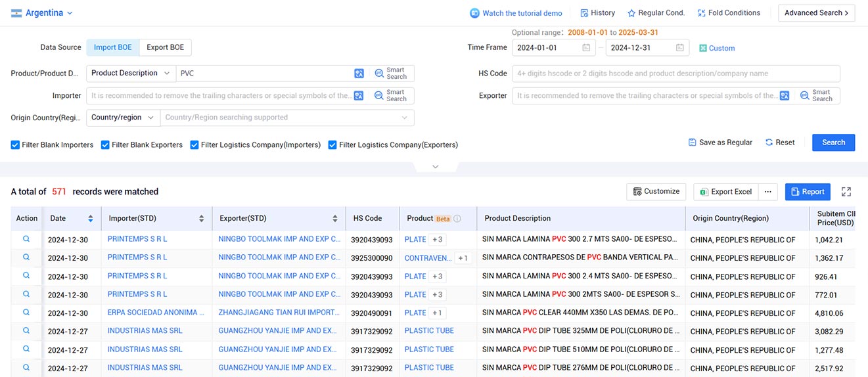This screenshot has height=377, width=868.
Task: Open calendar for end date 2024-12-31
Action: 680,48
